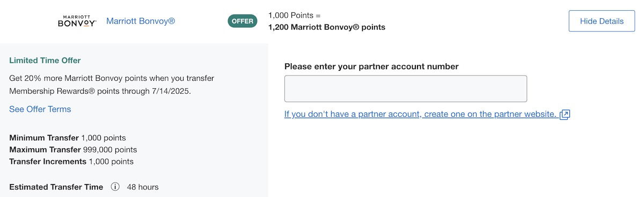Image resolution: width=644 pixels, height=197 pixels.
Task: Focus the partner account number field
Action: coord(406,89)
